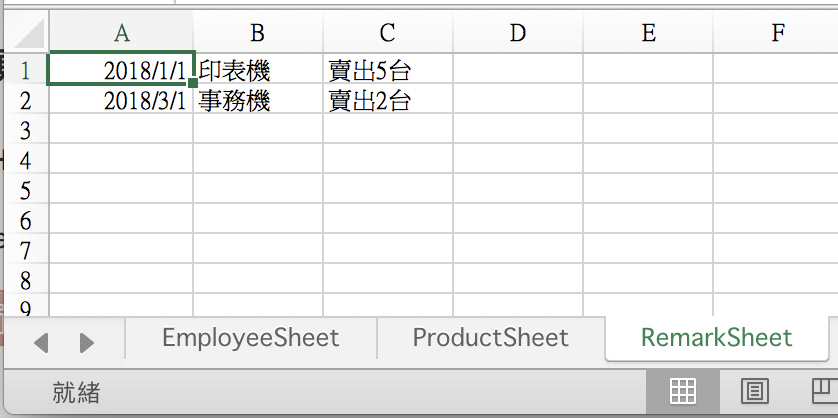Click cell containing 事務機

click(258, 100)
